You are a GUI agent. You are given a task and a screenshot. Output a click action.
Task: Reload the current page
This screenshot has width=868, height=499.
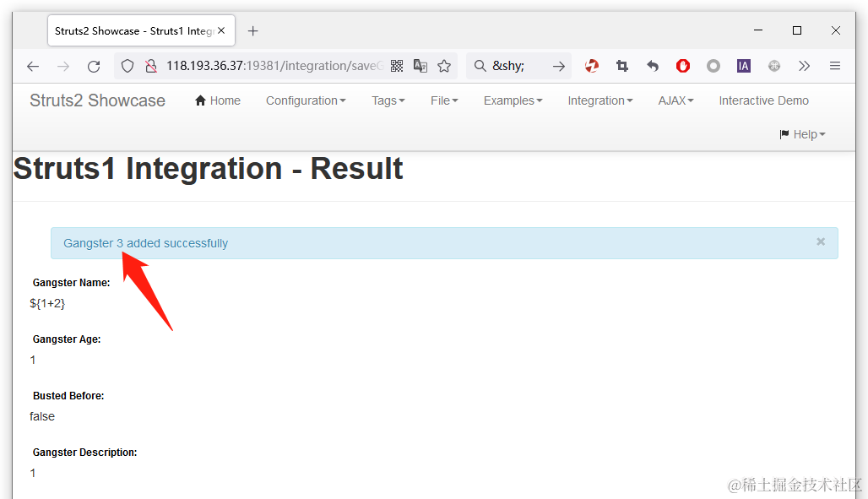[x=94, y=67]
